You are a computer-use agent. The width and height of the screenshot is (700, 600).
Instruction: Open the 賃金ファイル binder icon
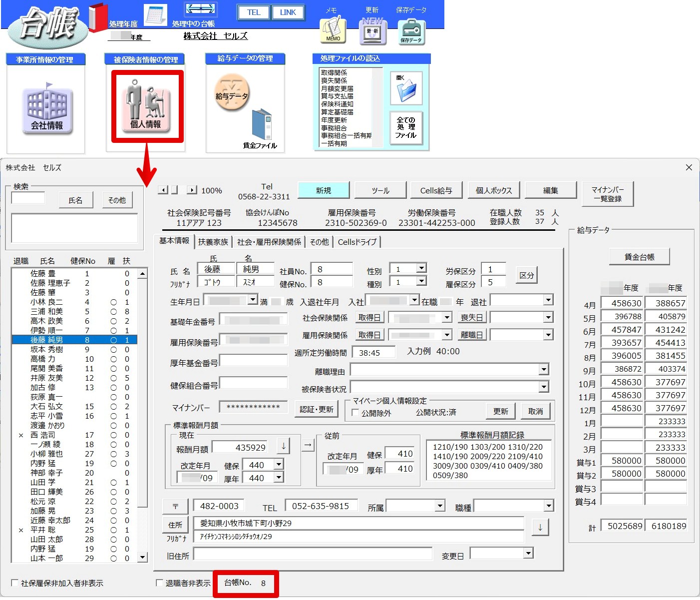click(x=262, y=125)
